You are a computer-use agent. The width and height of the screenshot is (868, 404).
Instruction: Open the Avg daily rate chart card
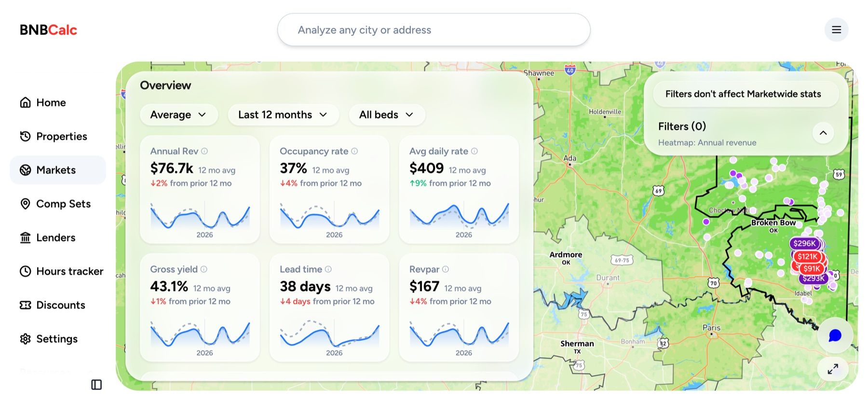[x=459, y=189]
